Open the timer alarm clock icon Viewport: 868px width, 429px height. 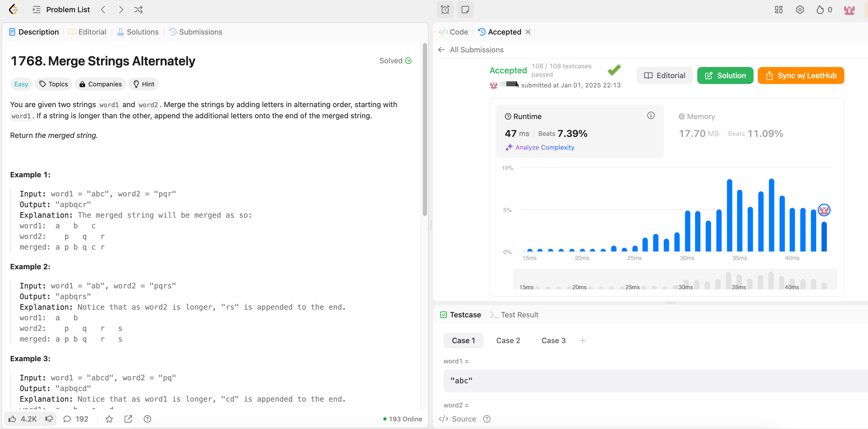445,10
